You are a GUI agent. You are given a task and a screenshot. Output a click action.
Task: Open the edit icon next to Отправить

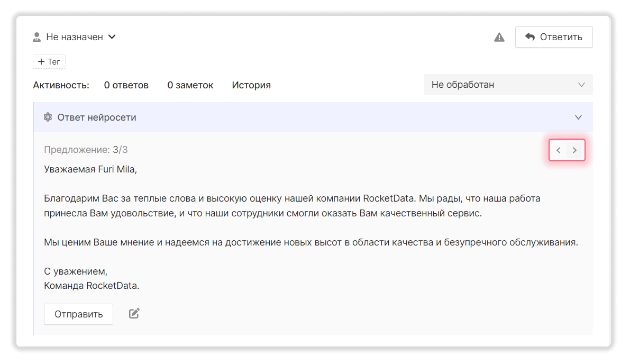coord(133,313)
